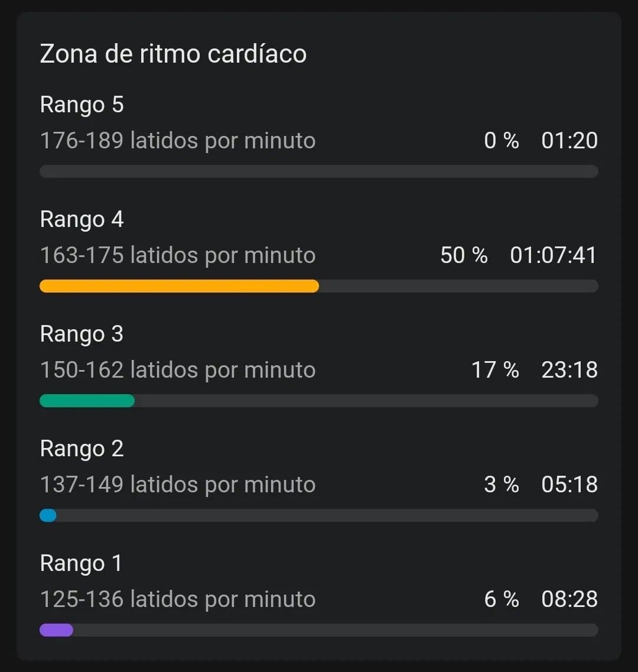Click the 01:07:41 duration

pyautogui.click(x=554, y=255)
